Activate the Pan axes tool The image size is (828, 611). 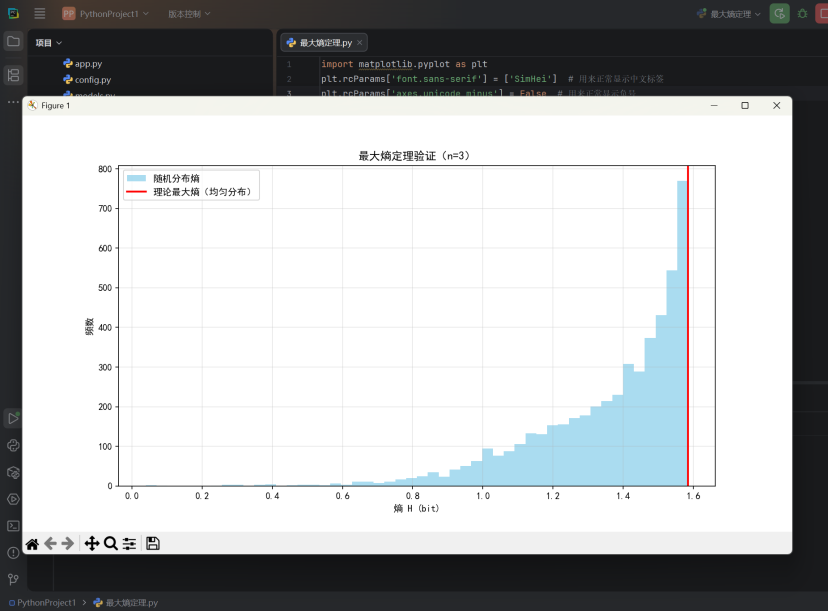click(x=92, y=543)
